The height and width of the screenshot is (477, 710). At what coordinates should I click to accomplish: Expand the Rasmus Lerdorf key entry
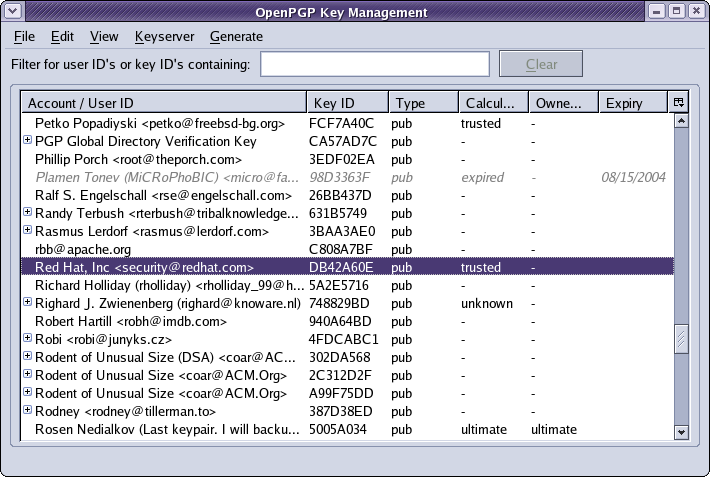[28, 230]
